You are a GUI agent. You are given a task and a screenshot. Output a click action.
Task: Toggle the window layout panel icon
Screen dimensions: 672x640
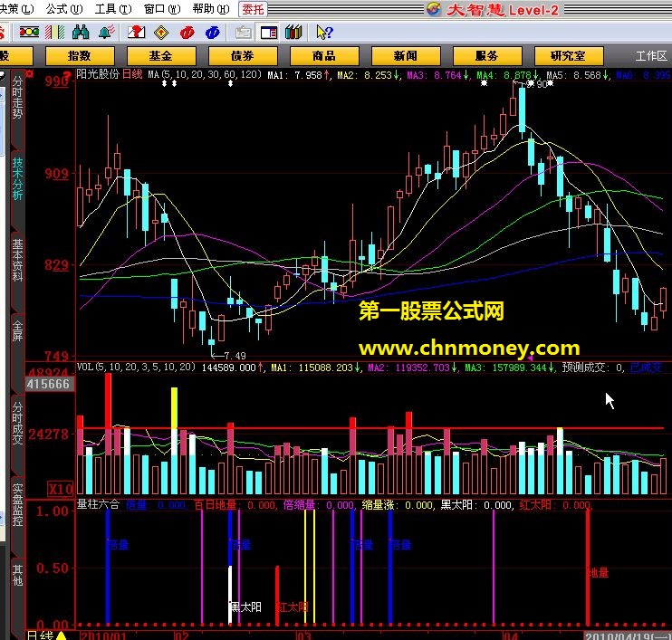[269, 33]
